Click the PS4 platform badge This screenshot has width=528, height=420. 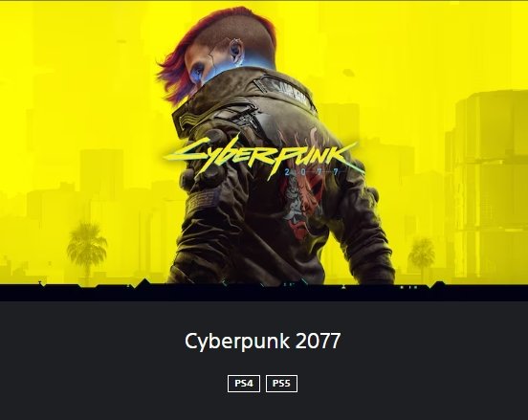[x=244, y=384]
